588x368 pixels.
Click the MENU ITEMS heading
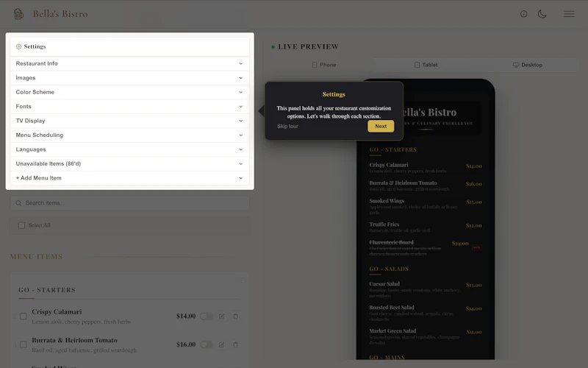click(x=36, y=256)
